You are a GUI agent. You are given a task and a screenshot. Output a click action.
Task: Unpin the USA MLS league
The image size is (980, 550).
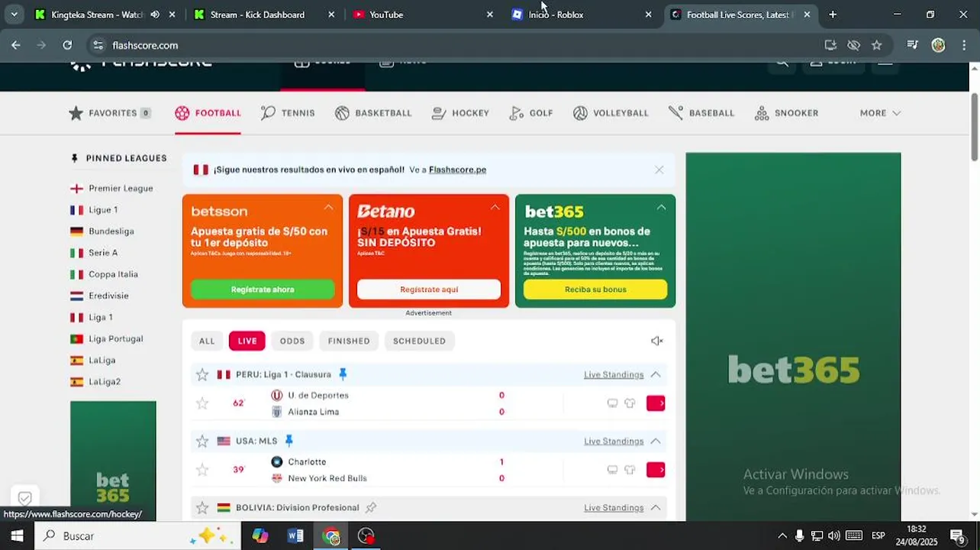(289, 440)
